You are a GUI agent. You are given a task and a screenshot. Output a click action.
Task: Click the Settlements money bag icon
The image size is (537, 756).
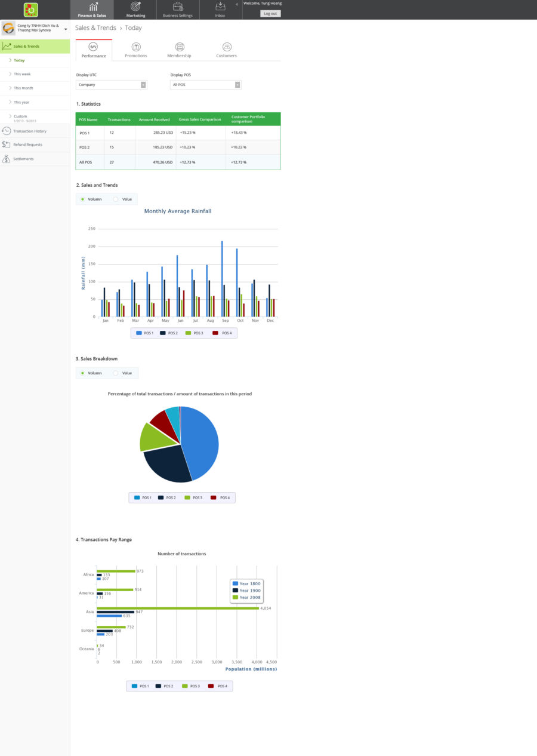(7, 159)
